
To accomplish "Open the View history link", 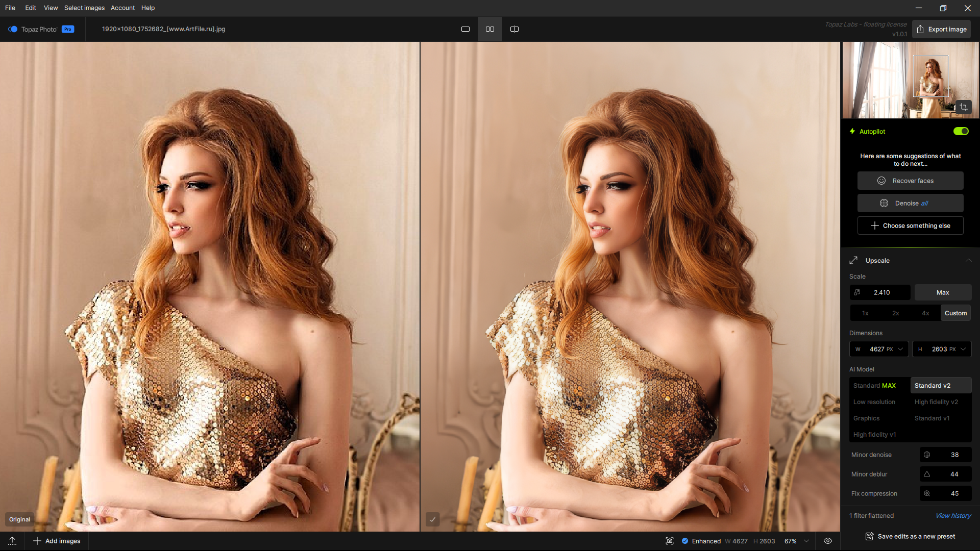I will [953, 516].
